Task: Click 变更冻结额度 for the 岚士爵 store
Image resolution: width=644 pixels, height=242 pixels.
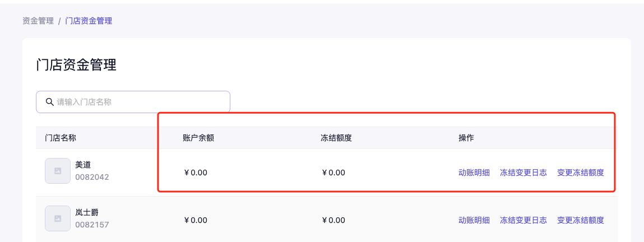Action: point(581,220)
